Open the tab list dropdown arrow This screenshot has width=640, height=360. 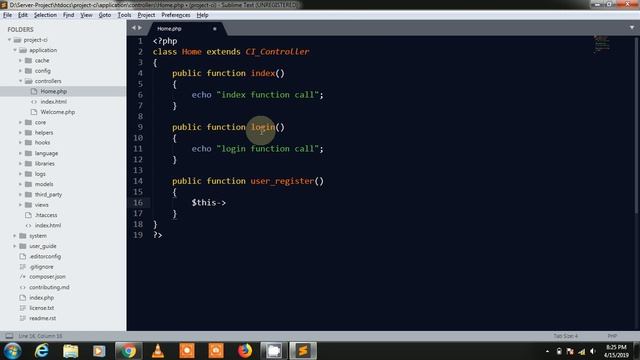(632, 28)
